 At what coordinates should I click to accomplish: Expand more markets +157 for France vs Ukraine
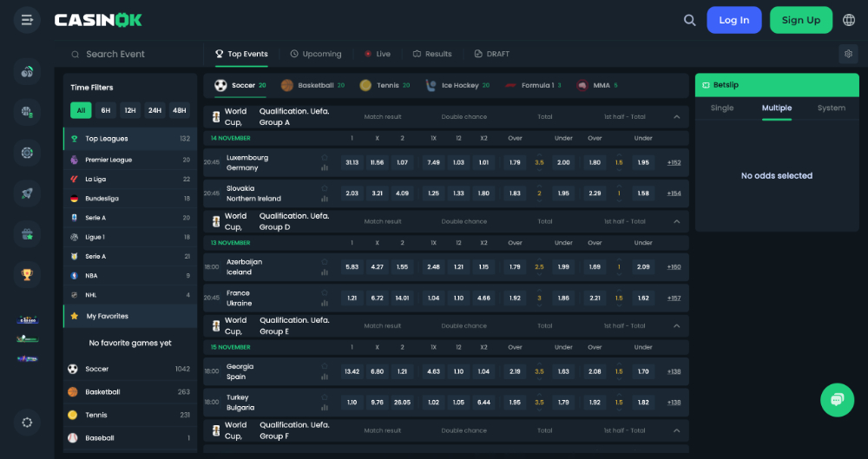674,298
